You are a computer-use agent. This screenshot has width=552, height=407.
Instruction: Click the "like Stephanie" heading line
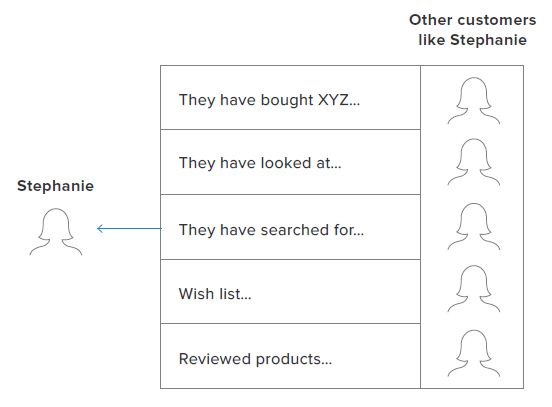[472, 40]
